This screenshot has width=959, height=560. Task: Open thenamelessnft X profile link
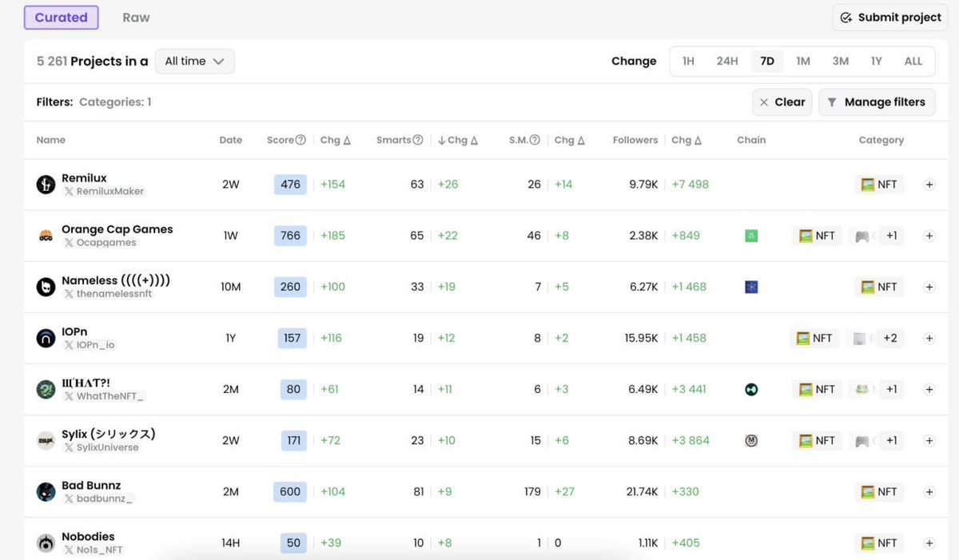(x=108, y=294)
